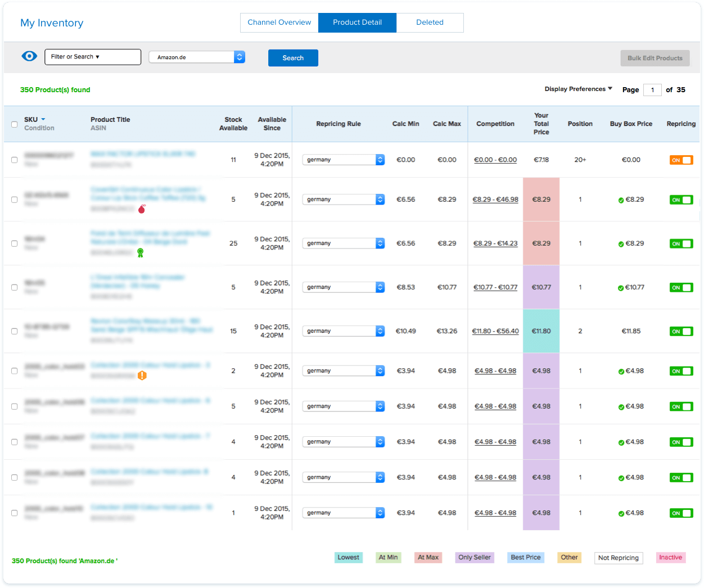Click the red bomb icon in the €8.29 - €46.98 row

pos(142,209)
